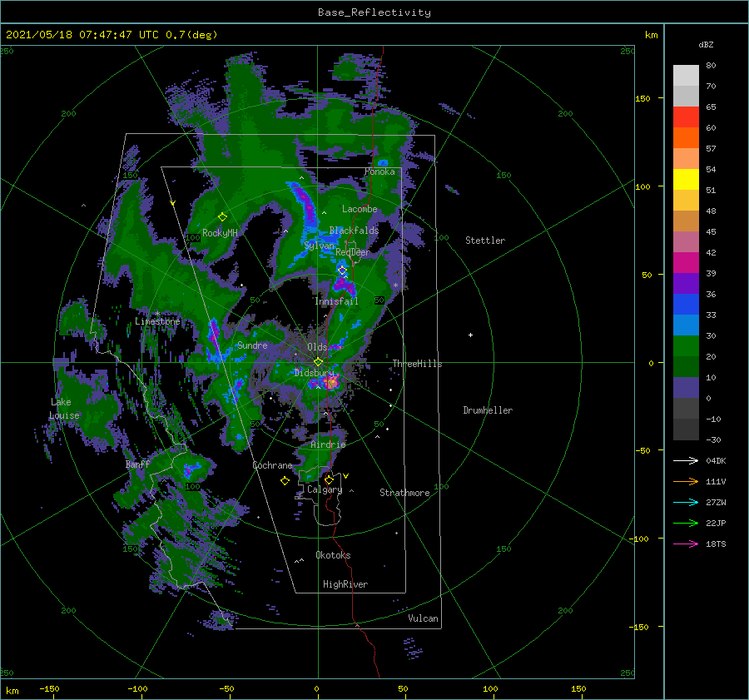Image resolution: width=749 pixels, height=700 pixels.
Task: Click the RockyMH label
Action: coord(220,233)
